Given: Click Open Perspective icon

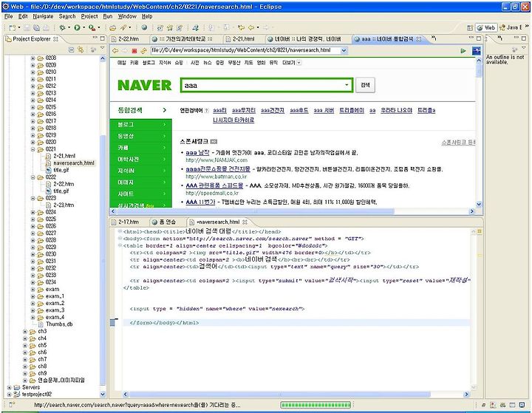Looking at the screenshot, I should point(470,27).
